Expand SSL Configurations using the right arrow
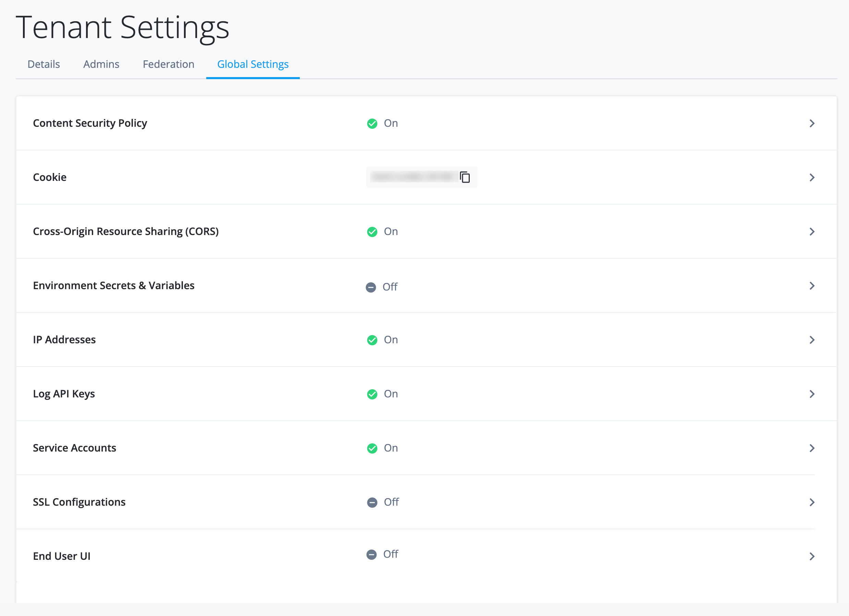849x616 pixels. pos(812,502)
